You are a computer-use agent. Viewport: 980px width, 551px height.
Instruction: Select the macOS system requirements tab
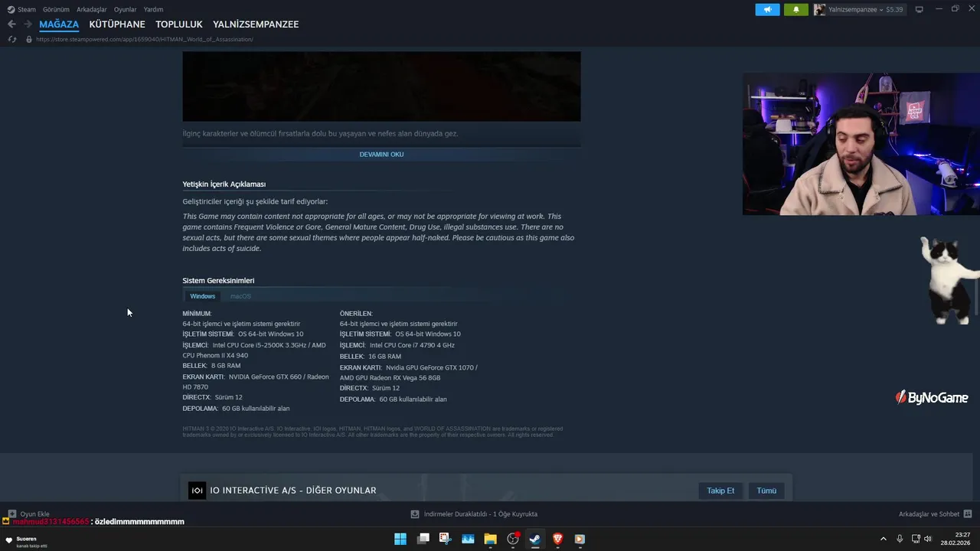click(240, 296)
